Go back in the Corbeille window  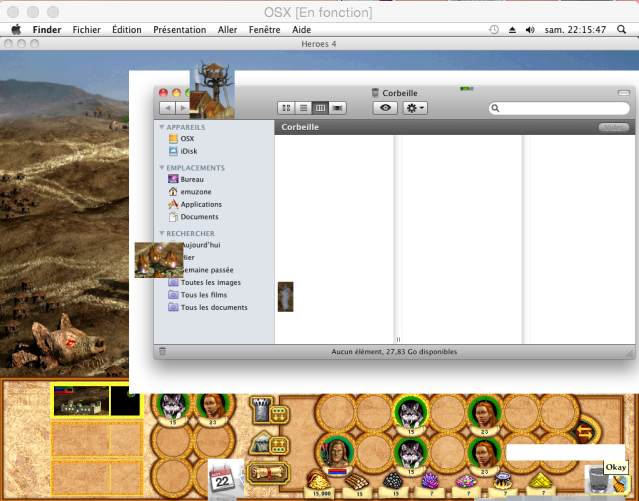click(x=167, y=108)
